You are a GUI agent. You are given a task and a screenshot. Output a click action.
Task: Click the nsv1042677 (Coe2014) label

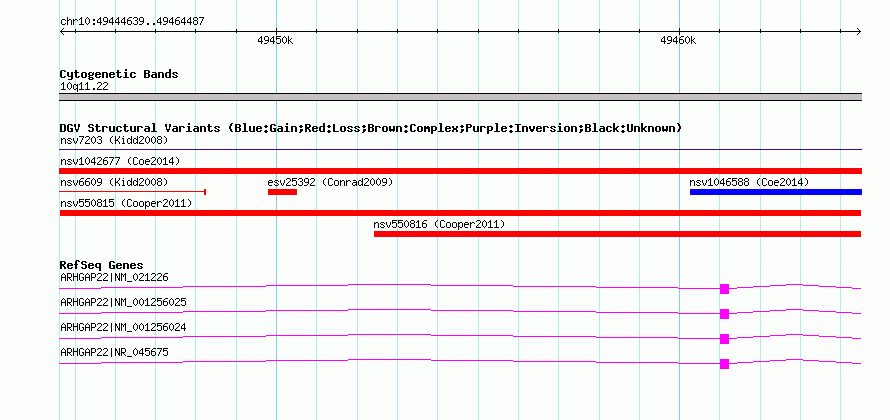coord(120,161)
